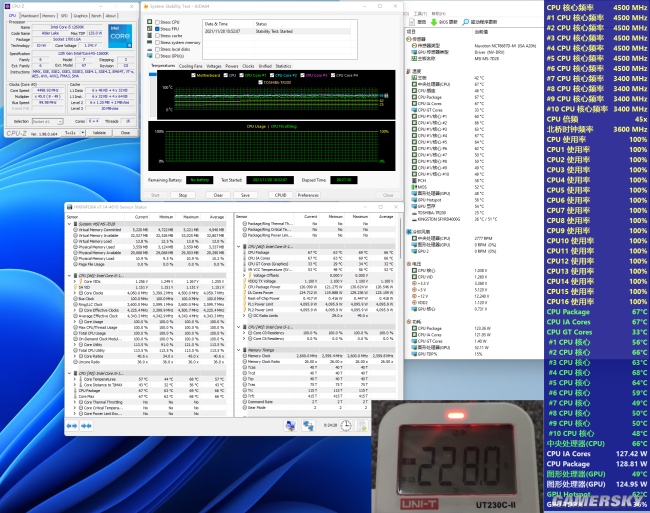Click HWiNFO network connection icon

click(x=308, y=425)
